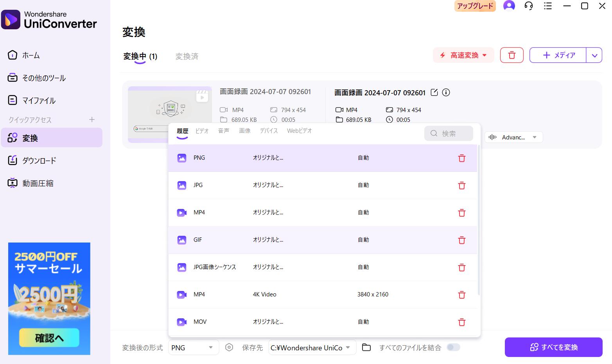Click the edit output filename icon
Viewport: 612px width, 364px height.
tap(434, 93)
